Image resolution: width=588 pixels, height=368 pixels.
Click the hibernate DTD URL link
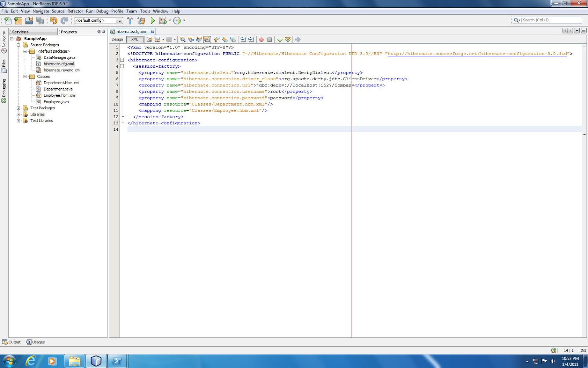[477, 54]
